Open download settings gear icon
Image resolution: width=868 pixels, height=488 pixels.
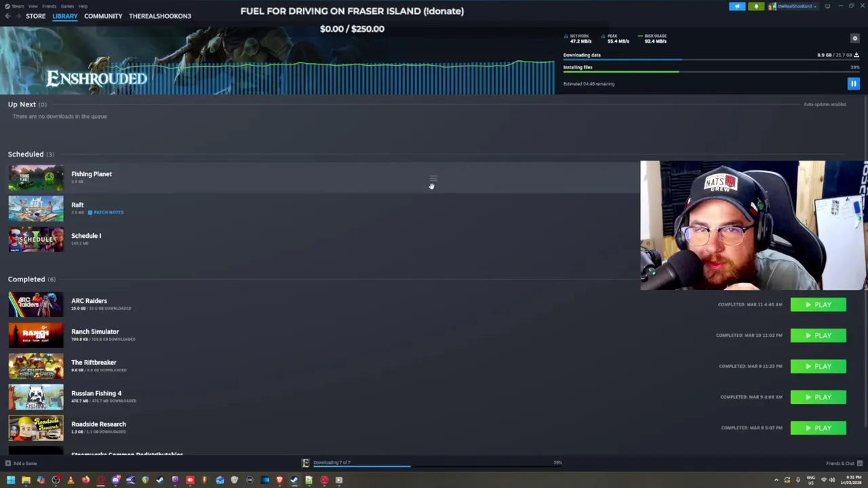(x=854, y=39)
